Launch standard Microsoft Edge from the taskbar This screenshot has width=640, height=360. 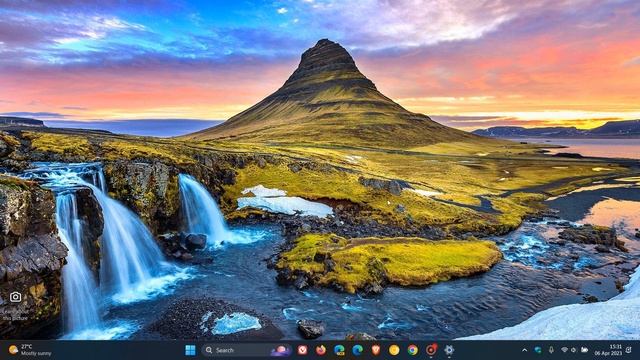click(x=358, y=350)
